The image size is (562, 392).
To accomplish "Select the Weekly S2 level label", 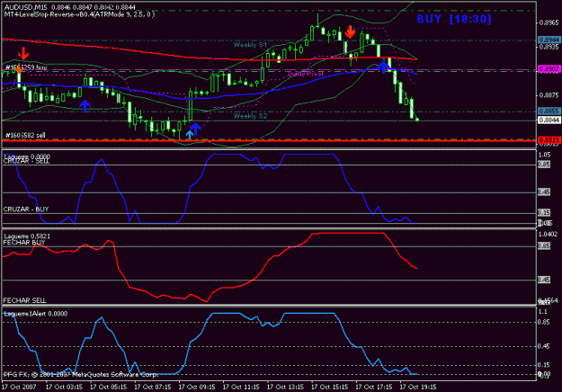I will (x=250, y=116).
